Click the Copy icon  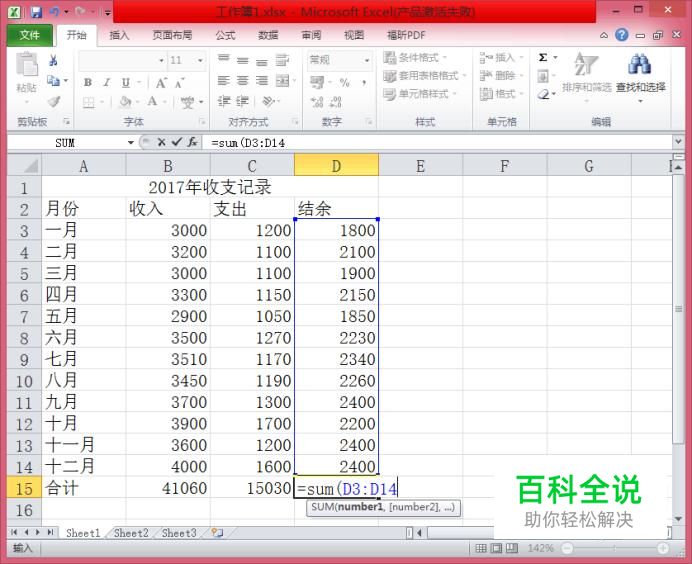53,81
